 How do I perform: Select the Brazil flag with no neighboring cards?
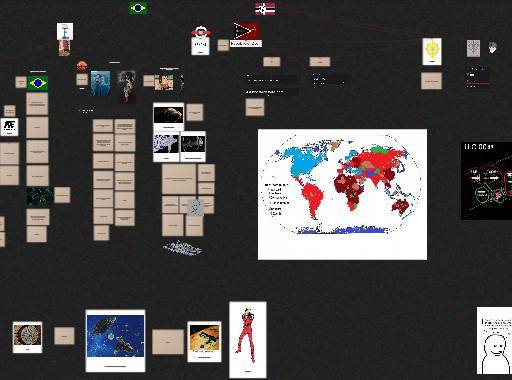coord(139,8)
